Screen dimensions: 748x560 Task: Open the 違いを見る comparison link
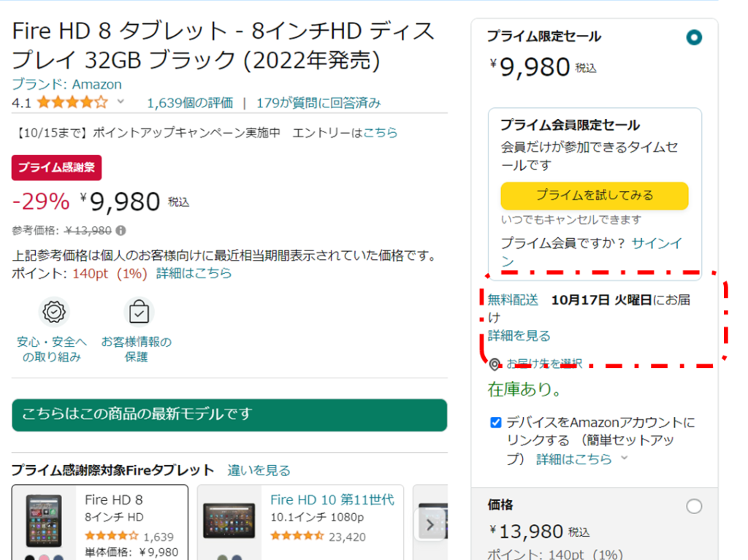[x=259, y=470]
